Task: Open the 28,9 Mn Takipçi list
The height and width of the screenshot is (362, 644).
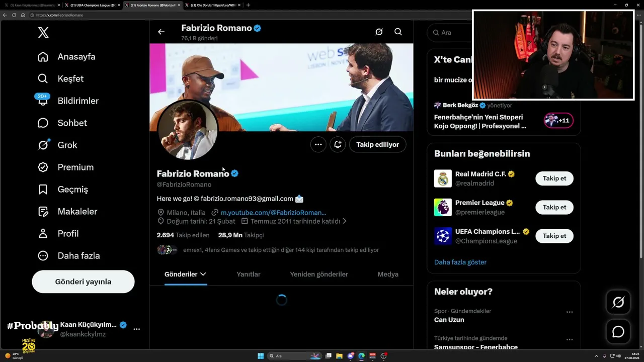Action: click(241, 235)
